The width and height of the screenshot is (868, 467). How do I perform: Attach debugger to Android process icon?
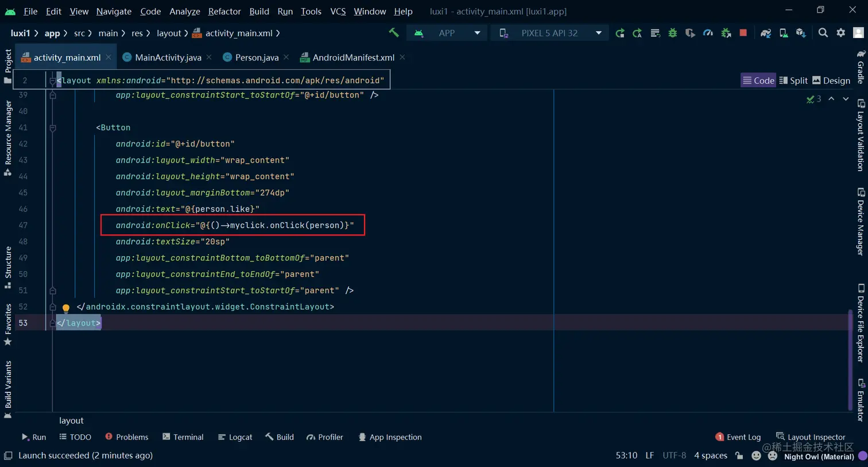click(726, 33)
